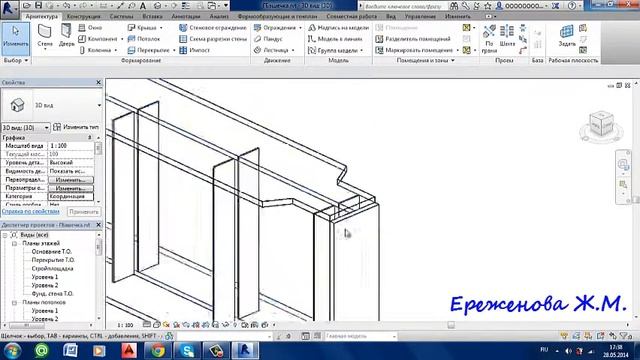640x360 pixels.
Task: Click Надпись на модели model text
Action: pyautogui.click(x=338, y=28)
